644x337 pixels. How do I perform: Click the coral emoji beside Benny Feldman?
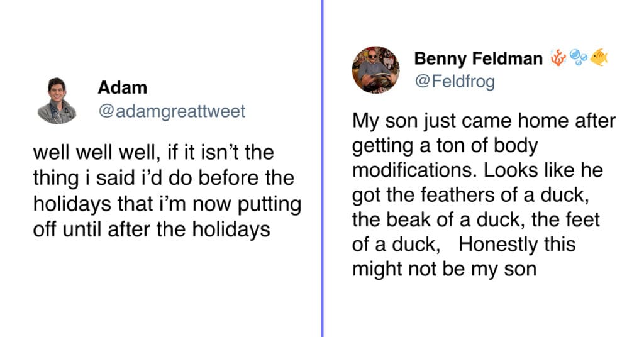click(x=558, y=58)
